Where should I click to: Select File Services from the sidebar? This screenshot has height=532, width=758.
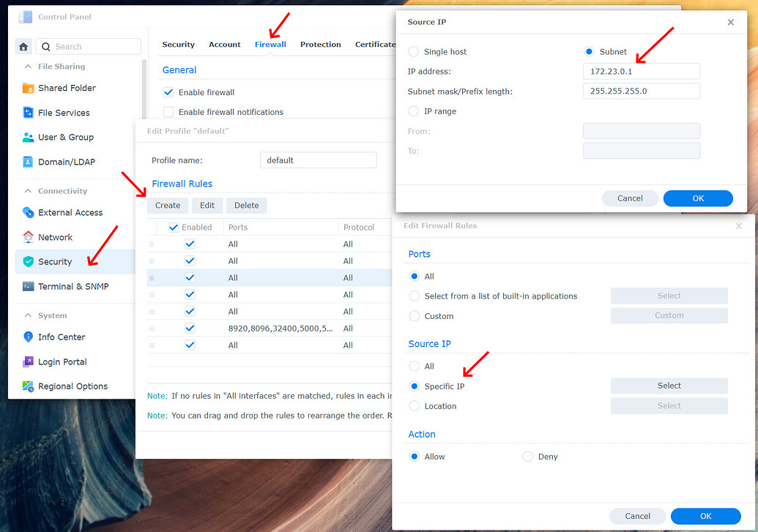(63, 112)
